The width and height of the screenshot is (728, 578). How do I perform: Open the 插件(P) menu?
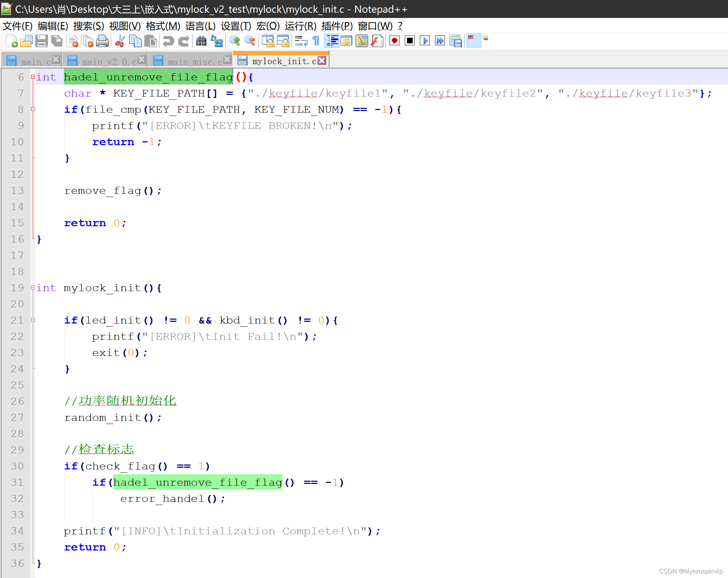pyautogui.click(x=337, y=26)
